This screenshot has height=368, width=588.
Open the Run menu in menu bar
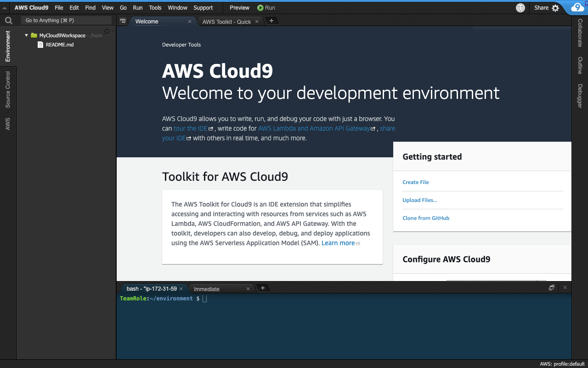[137, 8]
